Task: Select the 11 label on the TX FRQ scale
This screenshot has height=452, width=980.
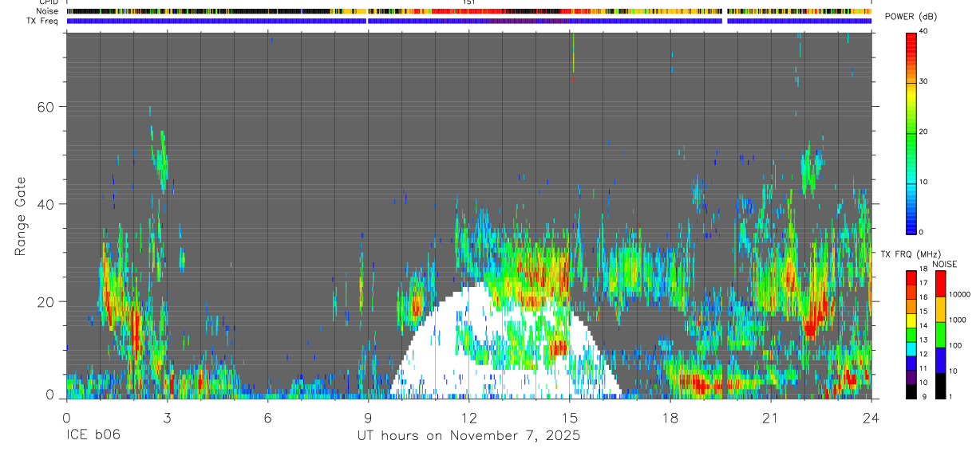Action: click(x=923, y=368)
